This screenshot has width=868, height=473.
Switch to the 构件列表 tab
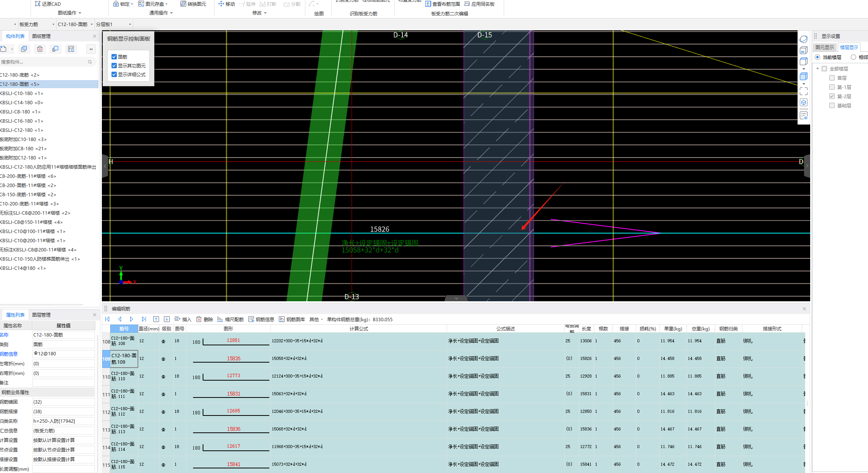coord(15,36)
